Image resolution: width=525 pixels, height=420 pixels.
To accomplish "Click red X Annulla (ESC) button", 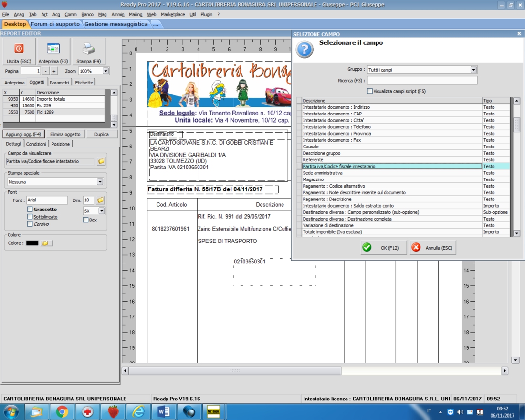I will 433,248.
